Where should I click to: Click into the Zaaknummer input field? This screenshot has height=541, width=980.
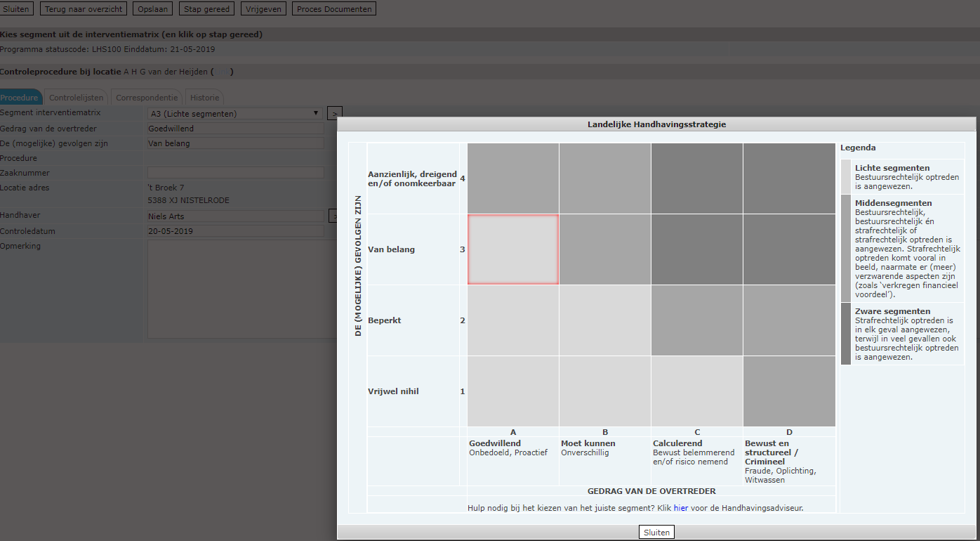click(x=235, y=173)
